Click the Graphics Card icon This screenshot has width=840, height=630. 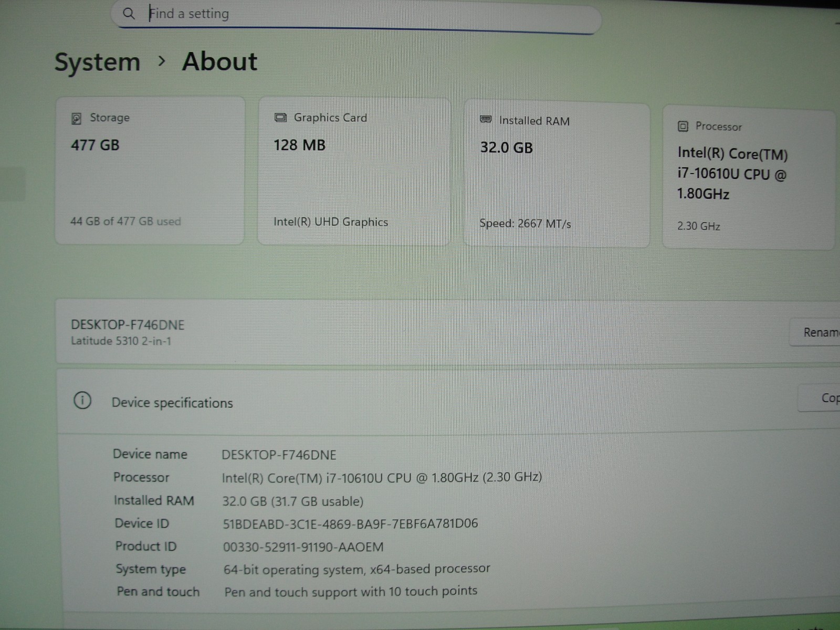(x=281, y=118)
